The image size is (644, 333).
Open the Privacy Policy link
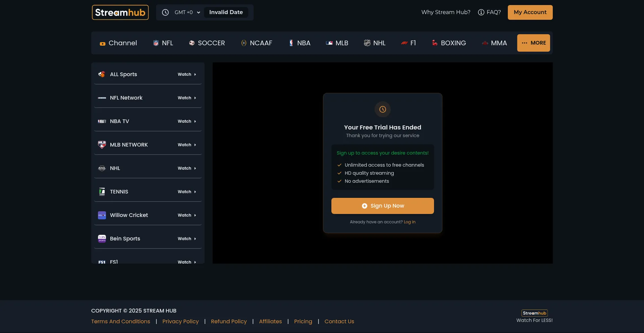180,321
